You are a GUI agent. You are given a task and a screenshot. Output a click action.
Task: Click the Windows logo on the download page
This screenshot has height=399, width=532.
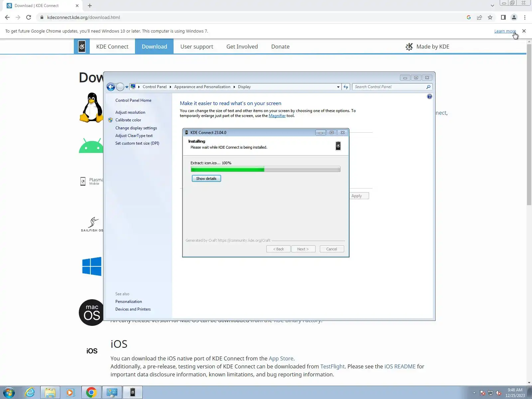pyautogui.click(x=92, y=266)
